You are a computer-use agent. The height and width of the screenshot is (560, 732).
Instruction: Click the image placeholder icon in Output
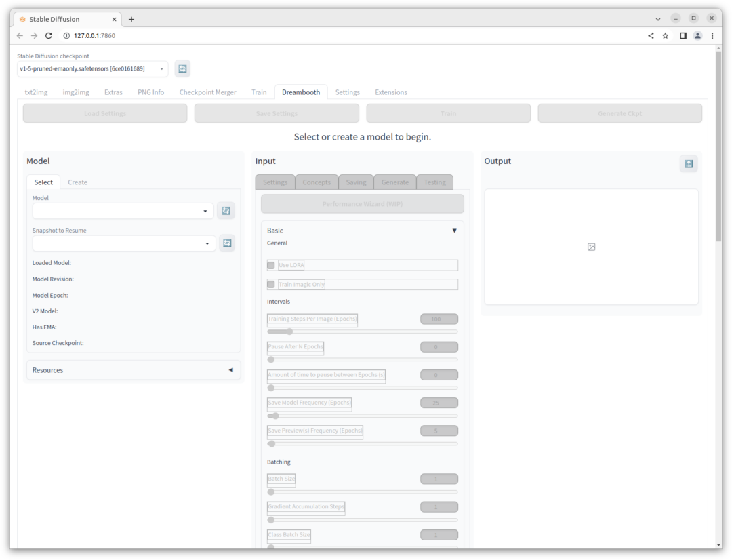click(x=591, y=247)
